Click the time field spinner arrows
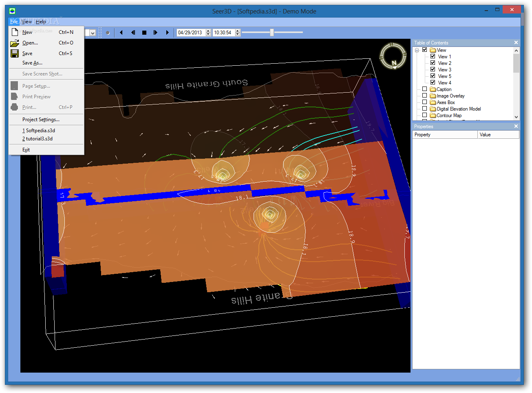Viewport: 532px width, 393px height. point(238,33)
